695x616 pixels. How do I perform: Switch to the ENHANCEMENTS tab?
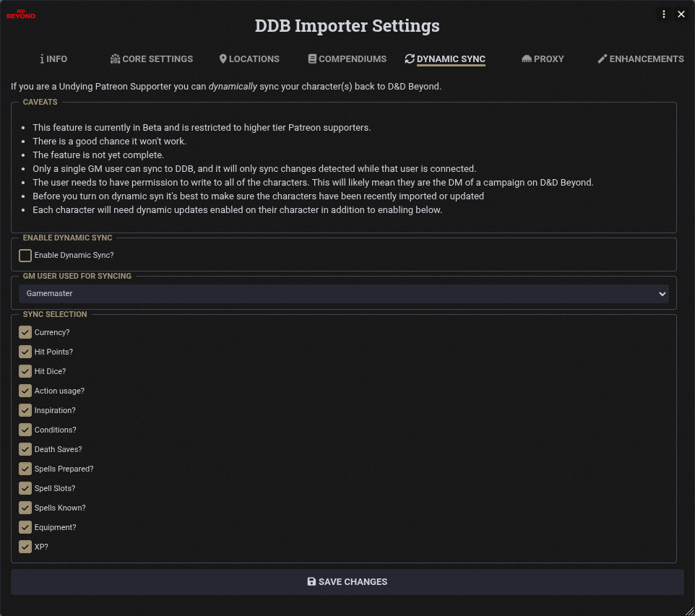[x=641, y=59]
